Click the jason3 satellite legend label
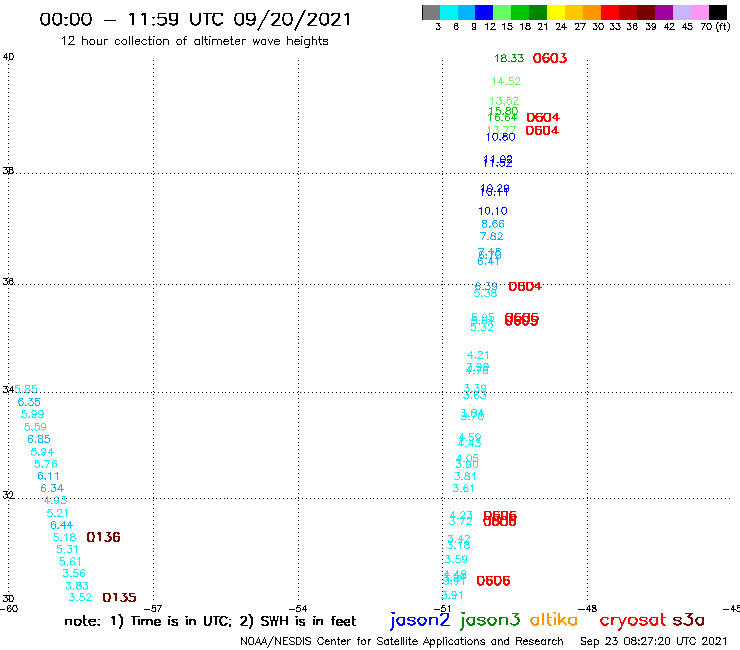 pos(490,620)
